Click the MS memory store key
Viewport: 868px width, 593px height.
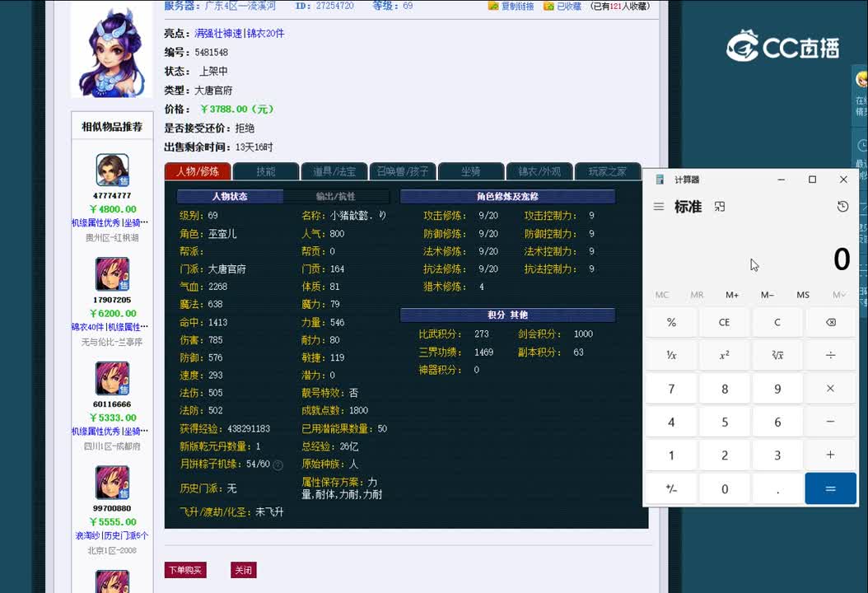click(803, 295)
